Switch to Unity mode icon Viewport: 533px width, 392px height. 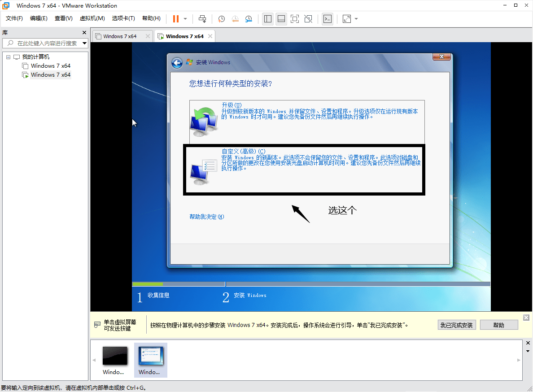pos(308,19)
